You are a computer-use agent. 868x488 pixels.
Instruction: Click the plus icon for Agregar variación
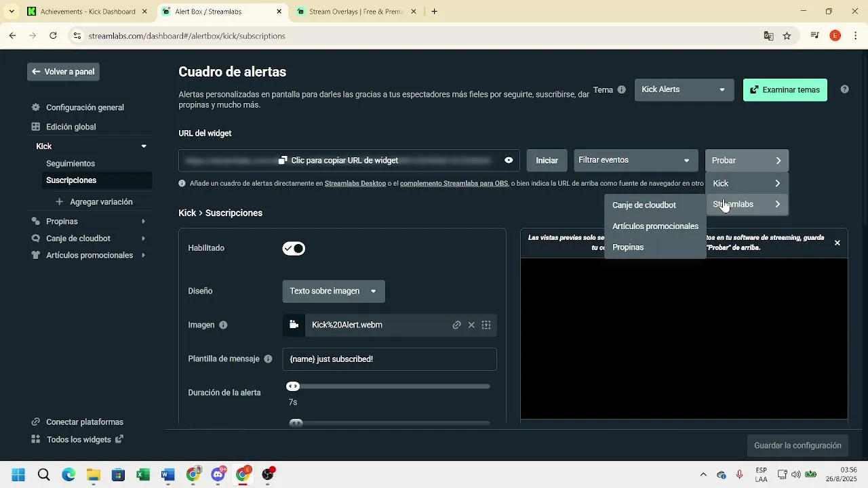tap(59, 202)
